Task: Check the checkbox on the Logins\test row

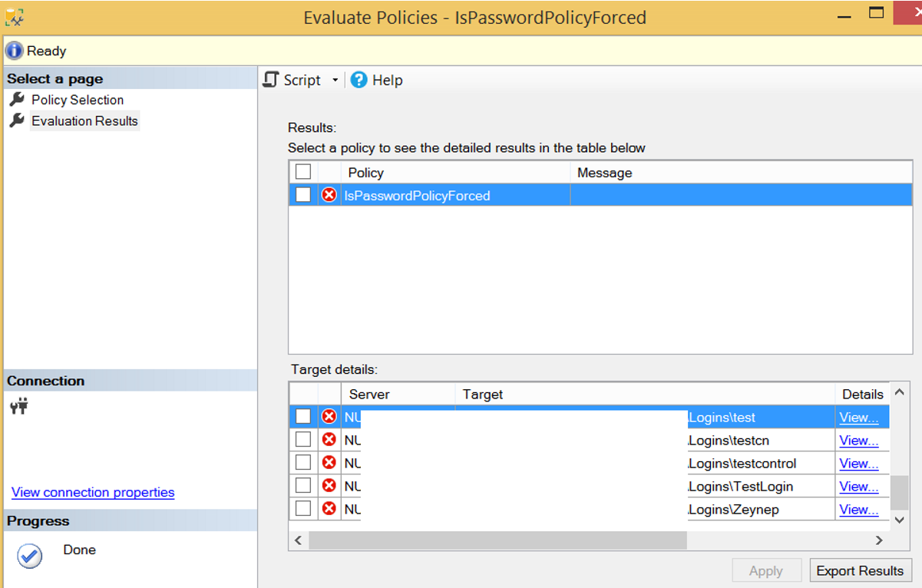Action: tap(302, 416)
